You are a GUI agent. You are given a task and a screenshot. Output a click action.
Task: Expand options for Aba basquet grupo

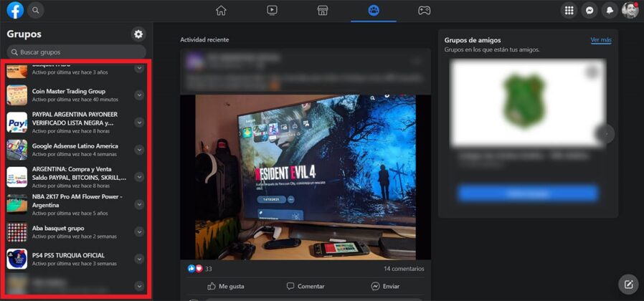coord(139,232)
